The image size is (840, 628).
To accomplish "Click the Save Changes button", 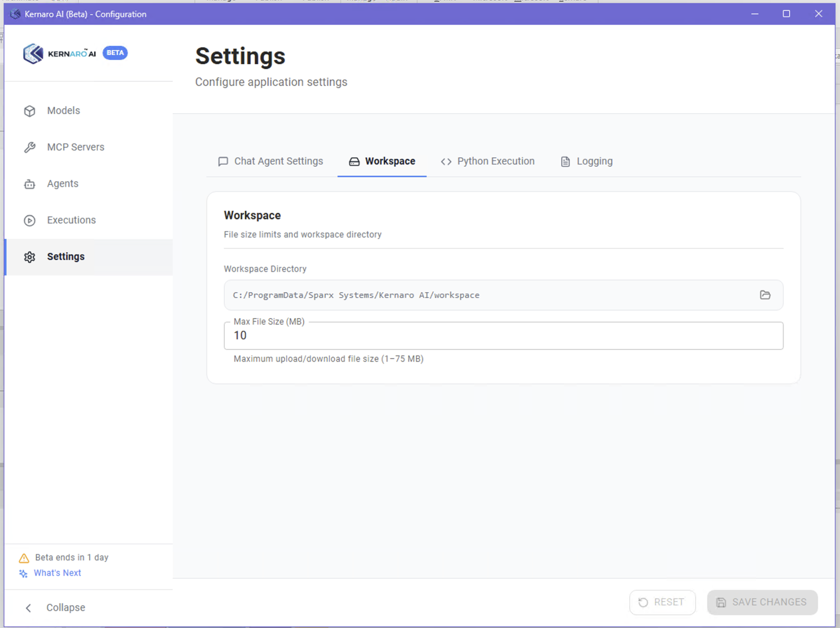I will click(762, 602).
